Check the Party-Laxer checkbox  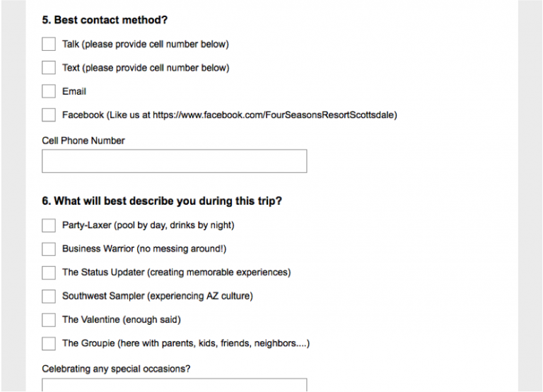point(49,225)
